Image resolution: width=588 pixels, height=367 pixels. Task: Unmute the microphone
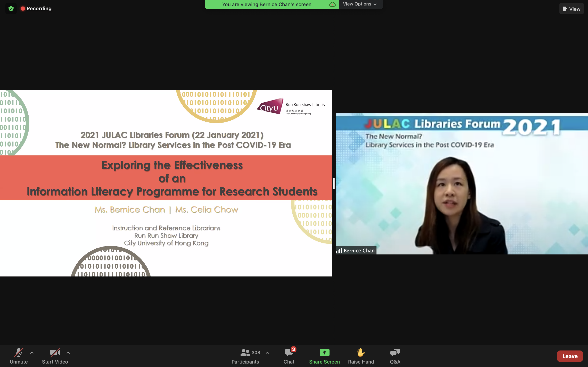(19, 356)
